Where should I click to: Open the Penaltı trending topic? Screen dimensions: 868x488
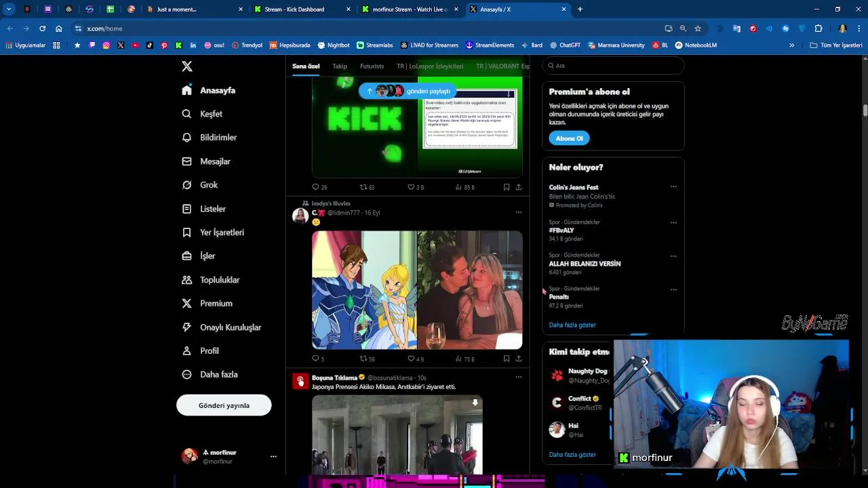pyautogui.click(x=559, y=297)
